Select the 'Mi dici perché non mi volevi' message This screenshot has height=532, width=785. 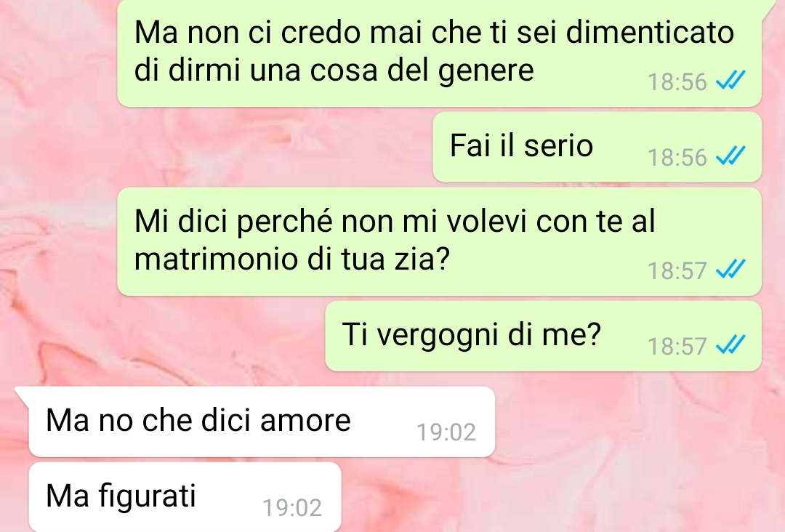[x=440, y=242]
